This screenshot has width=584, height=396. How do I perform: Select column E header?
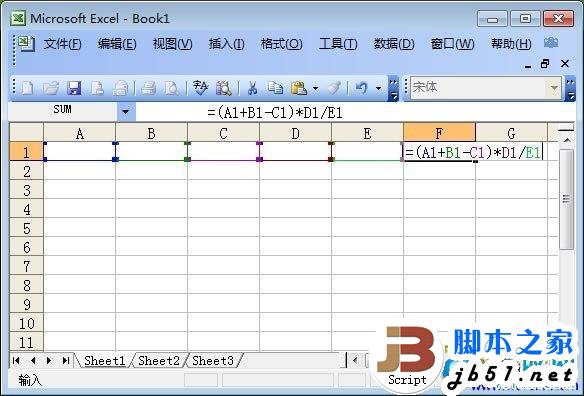367,133
